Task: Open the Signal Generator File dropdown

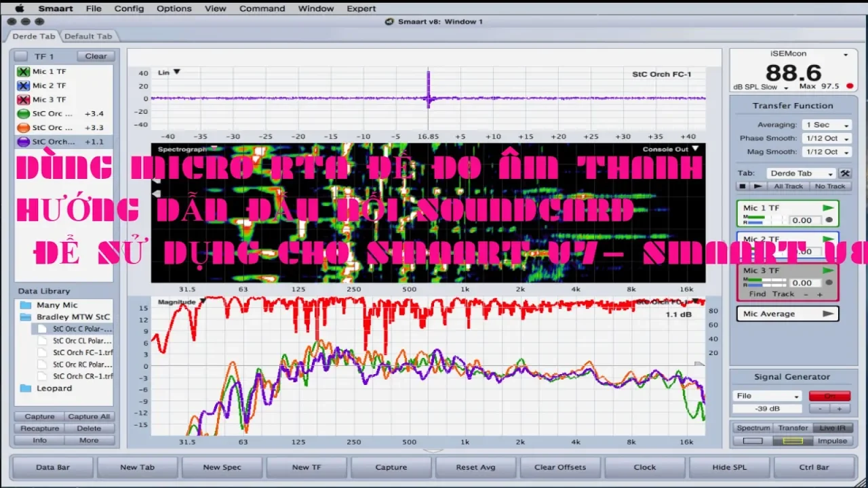Action: point(768,396)
